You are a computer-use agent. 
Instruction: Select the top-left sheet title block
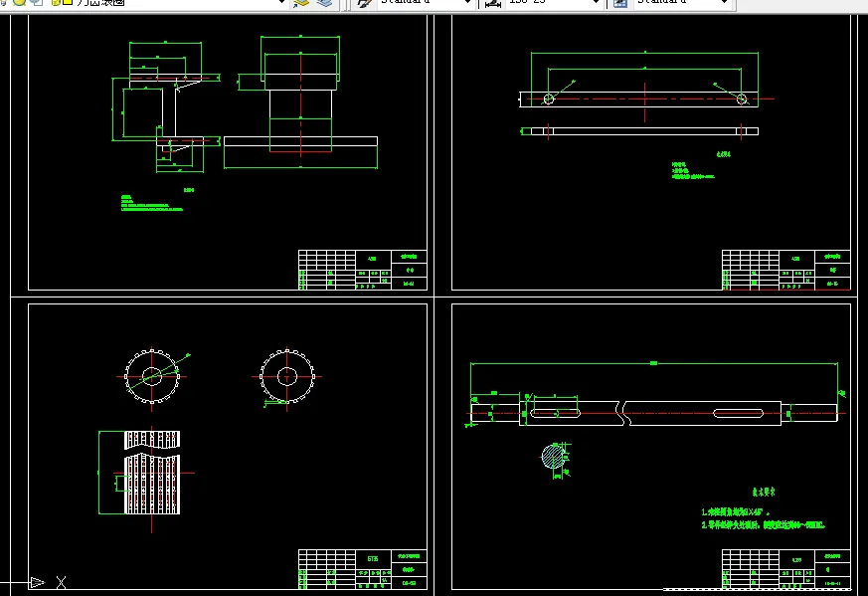coord(363,270)
